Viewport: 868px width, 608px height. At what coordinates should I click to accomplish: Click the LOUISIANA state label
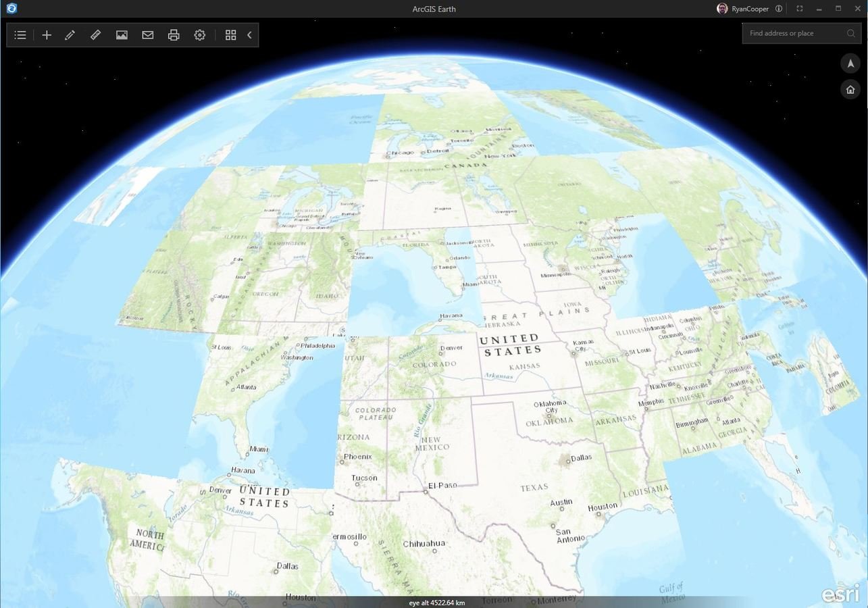click(x=646, y=491)
